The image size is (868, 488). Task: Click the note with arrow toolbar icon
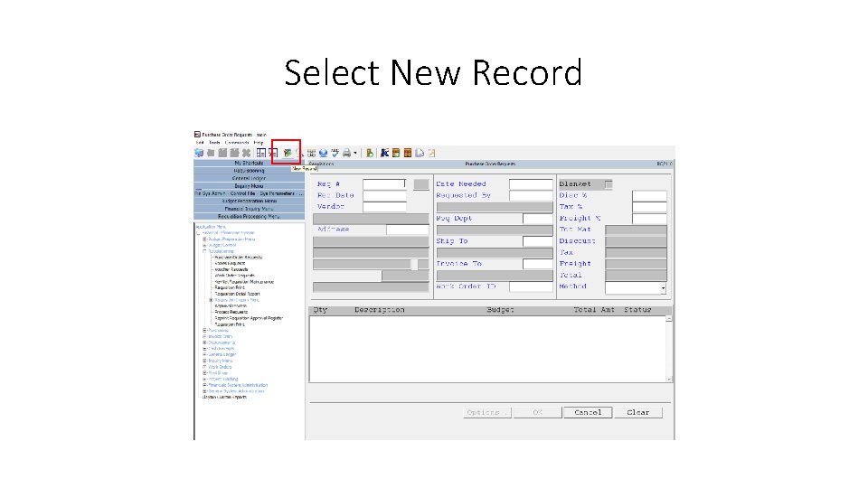click(x=432, y=153)
